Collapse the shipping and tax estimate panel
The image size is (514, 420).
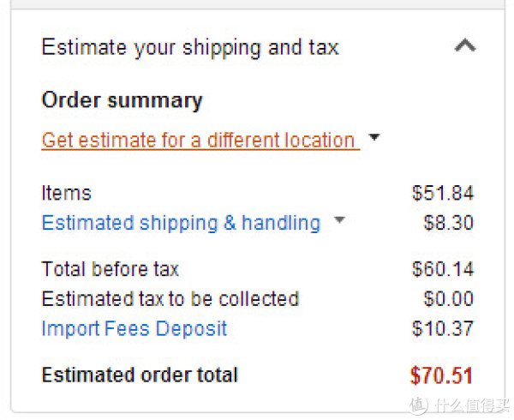[x=465, y=45]
